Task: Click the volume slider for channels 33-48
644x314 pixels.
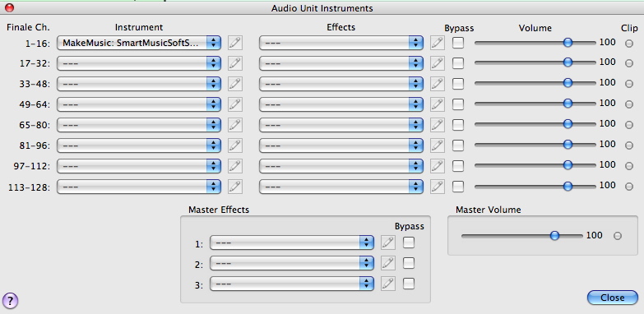Action: click(535, 83)
